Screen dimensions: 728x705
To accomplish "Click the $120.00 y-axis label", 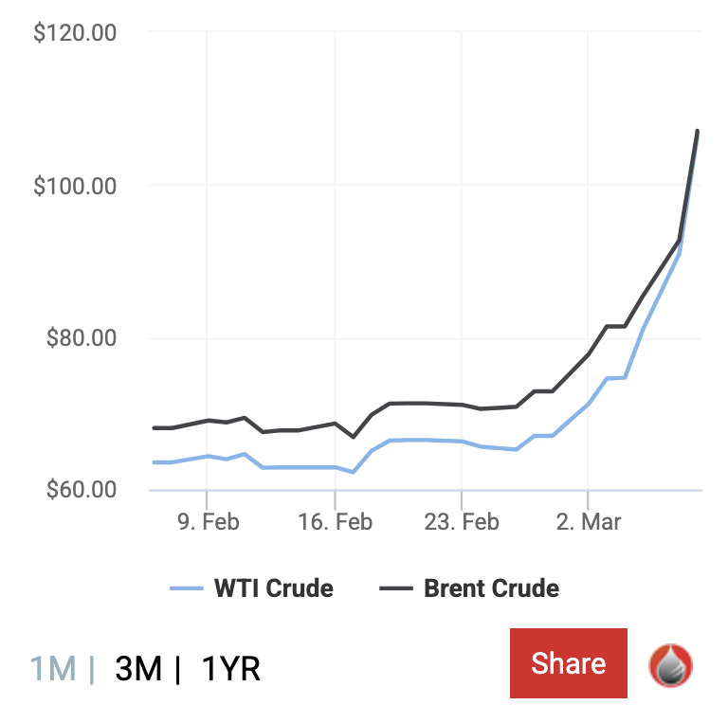I will click(x=75, y=33).
